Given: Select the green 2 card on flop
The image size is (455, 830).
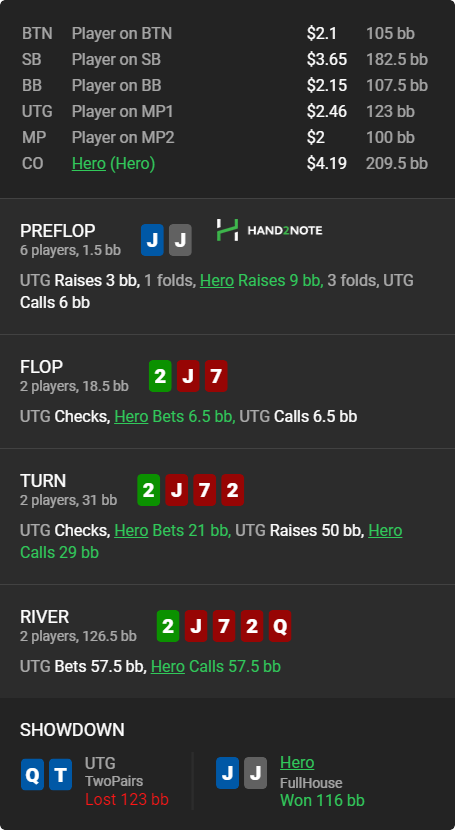Looking at the screenshot, I should point(160,376).
